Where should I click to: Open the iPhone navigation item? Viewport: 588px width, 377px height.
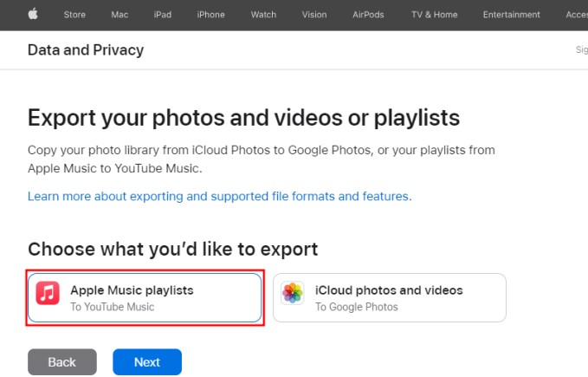210,15
